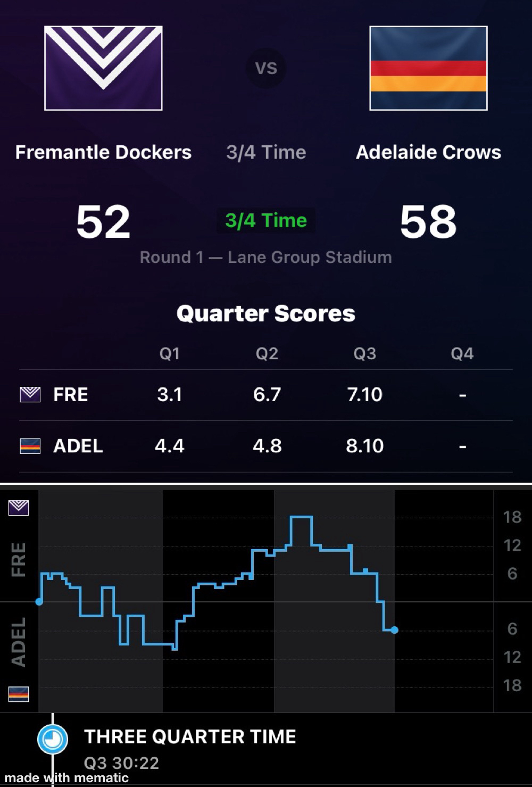The height and width of the screenshot is (787, 532).
Task: Click the Quarter Scores heading
Action: pos(265,313)
